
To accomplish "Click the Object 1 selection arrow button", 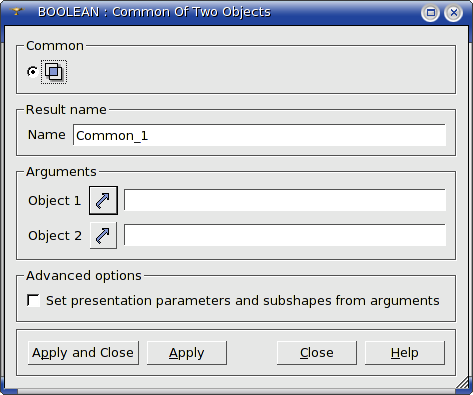I will point(103,200).
